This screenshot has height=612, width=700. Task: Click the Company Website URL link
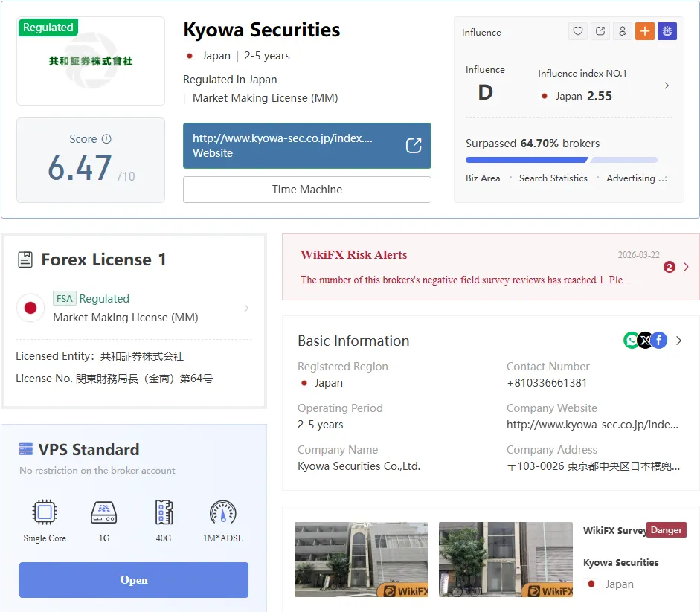592,425
